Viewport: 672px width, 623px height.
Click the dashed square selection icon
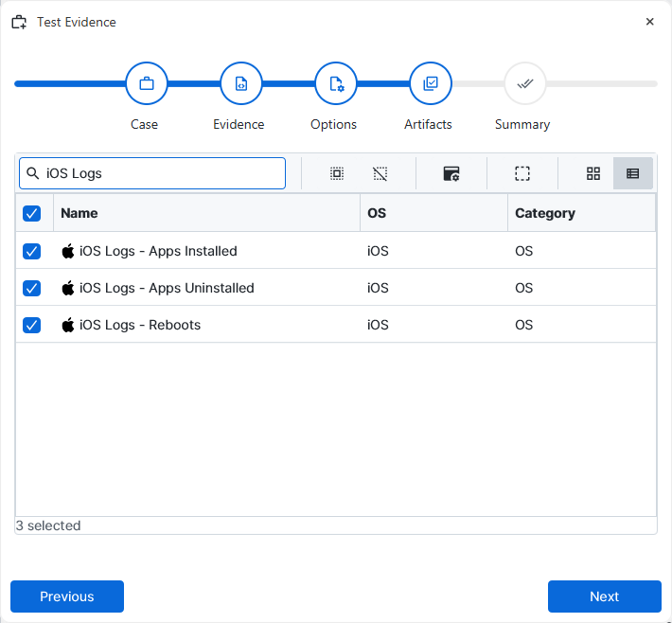click(522, 173)
